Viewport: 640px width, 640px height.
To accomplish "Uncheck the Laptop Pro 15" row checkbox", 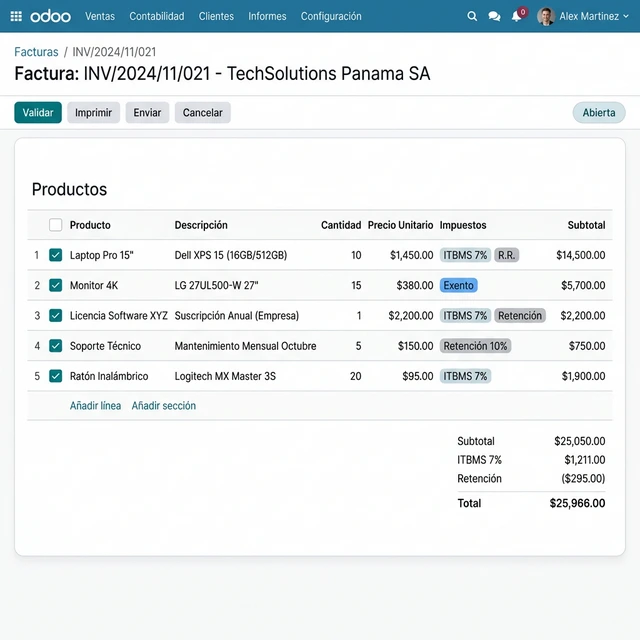I will 56,255.
